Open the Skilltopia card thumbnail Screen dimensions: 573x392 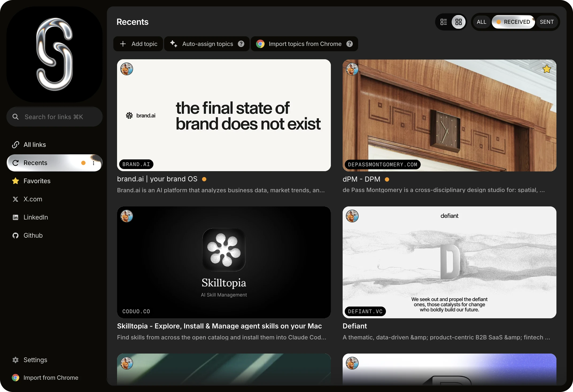224,262
